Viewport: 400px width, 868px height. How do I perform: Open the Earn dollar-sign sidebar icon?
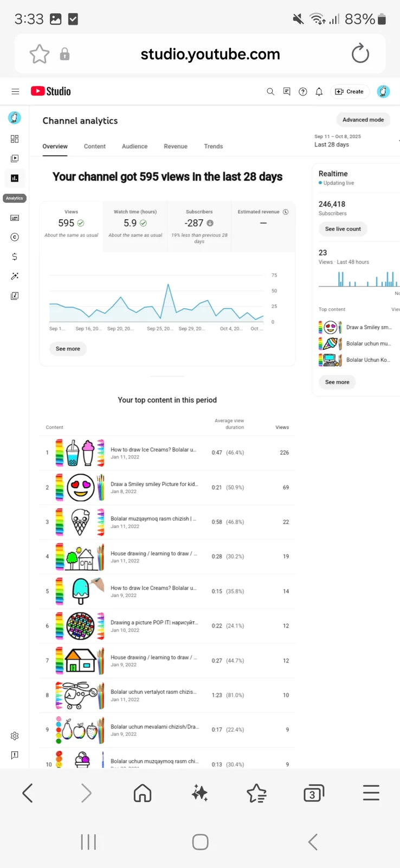(x=15, y=257)
